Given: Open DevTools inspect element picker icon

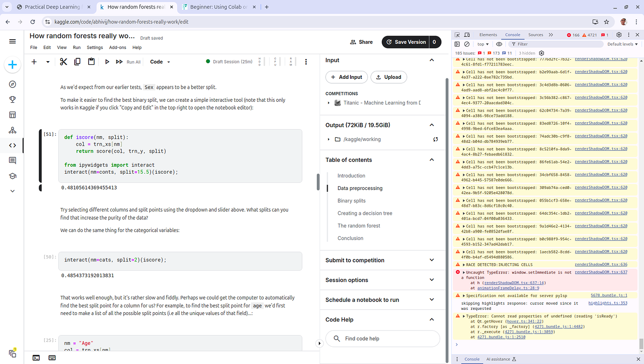Looking at the screenshot, I should pyautogui.click(x=456, y=34).
